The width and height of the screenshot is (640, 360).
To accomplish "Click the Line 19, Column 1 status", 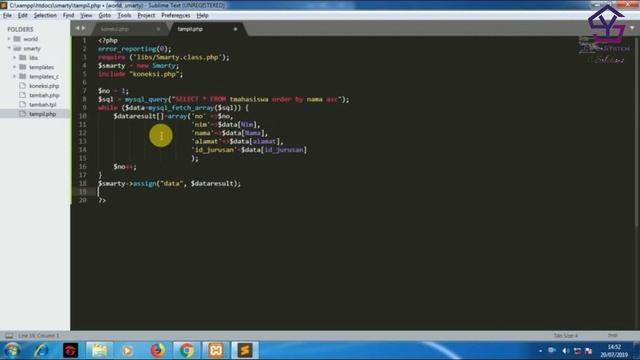I will tap(38, 336).
